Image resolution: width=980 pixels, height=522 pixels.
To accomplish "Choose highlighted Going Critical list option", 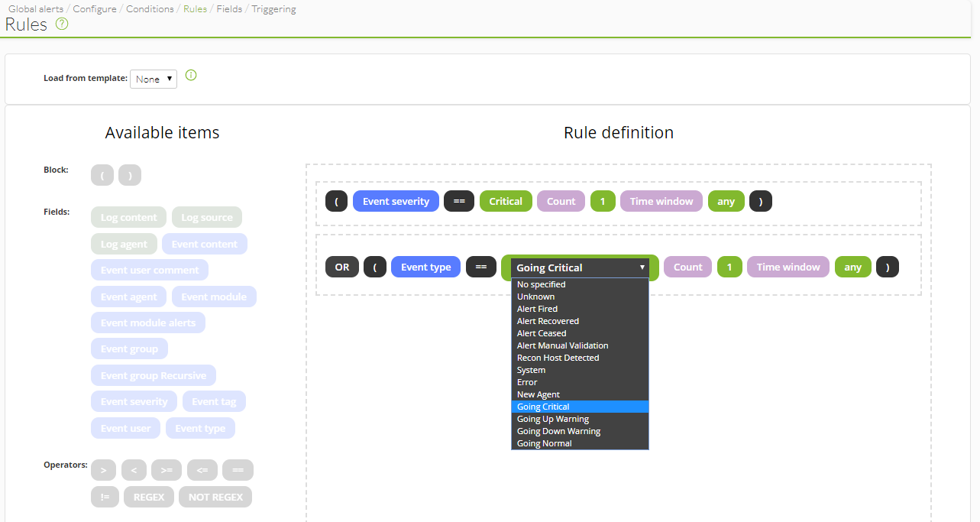I will pyautogui.click(x=581, y=407).
